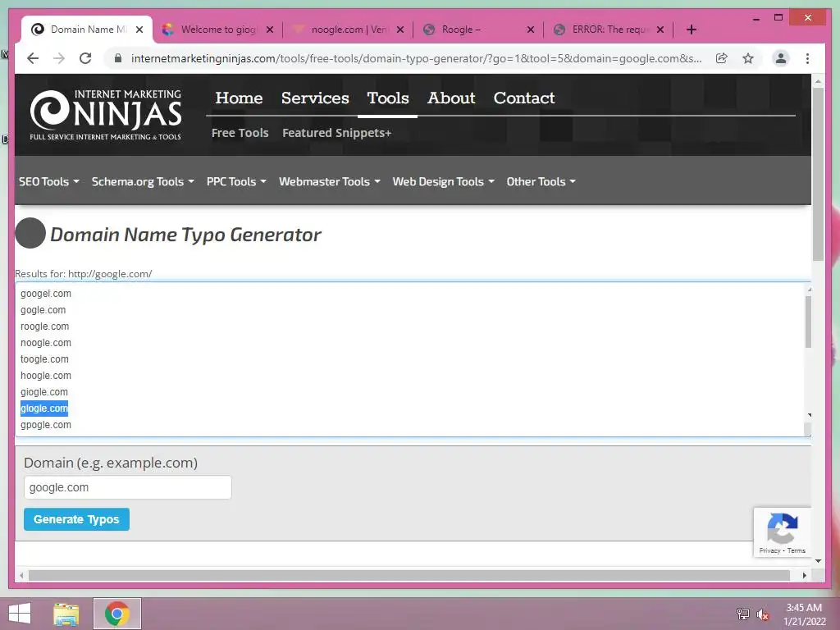Image resolution: width=840 pixels, height=630 pixels.
Task: Open the Chrome profile avatar menu
Action: tap(781, 58)
